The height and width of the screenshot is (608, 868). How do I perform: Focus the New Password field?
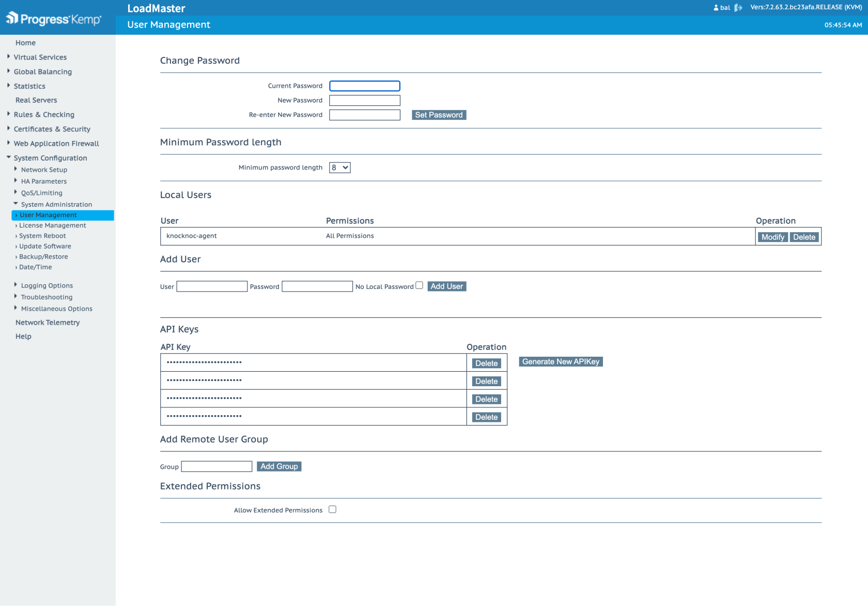(365, 100)
